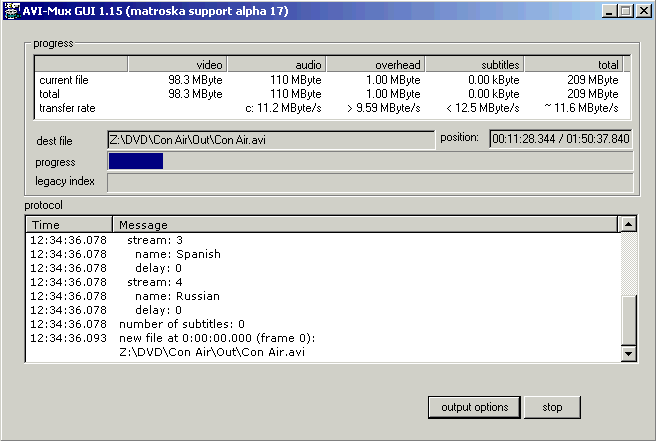Click the current file audio value 110 MByte
This screenshot has width=656, height=441.
tap(295, 80)
